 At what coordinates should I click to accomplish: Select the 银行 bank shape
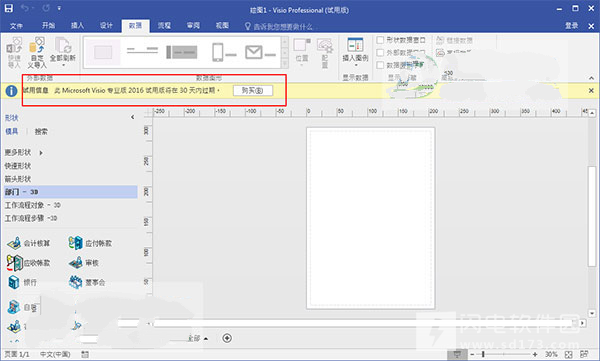tap(22, 282)
